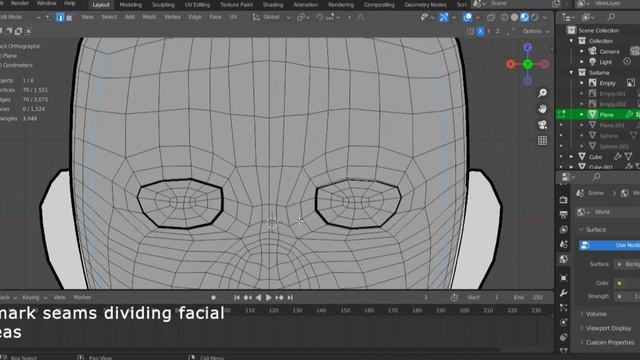
Task: Click the red X axis gizmo ball
Action: pyautogui.click(x=510, y=64)
